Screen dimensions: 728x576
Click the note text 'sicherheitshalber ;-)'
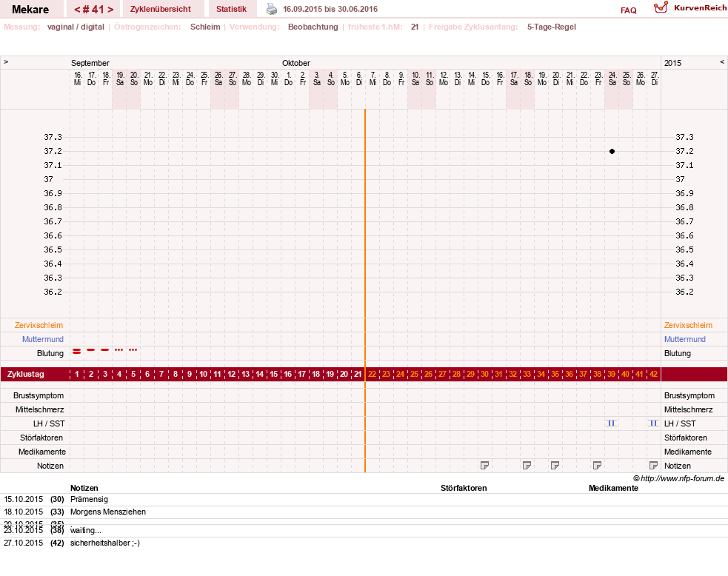click(x=105, y=543)
